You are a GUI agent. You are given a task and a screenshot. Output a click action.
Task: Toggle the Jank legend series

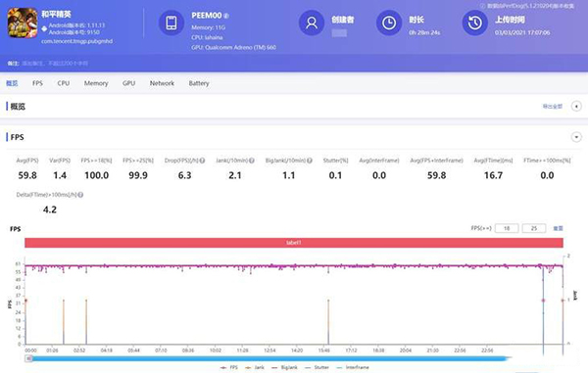click(255, 367)
